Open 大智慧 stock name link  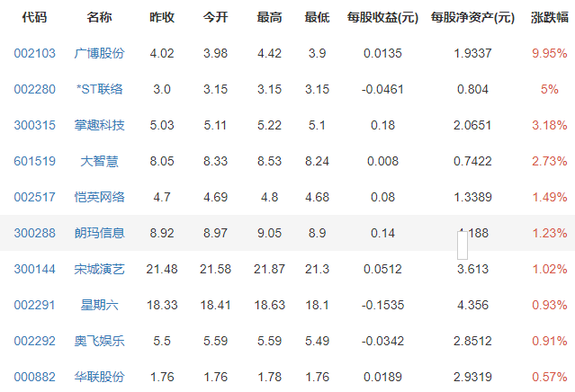99,161
